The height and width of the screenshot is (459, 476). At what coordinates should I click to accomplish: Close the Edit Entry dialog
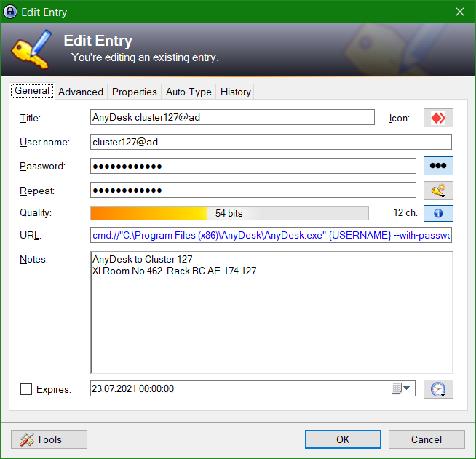pyautogui.click(x=459, y=12)
